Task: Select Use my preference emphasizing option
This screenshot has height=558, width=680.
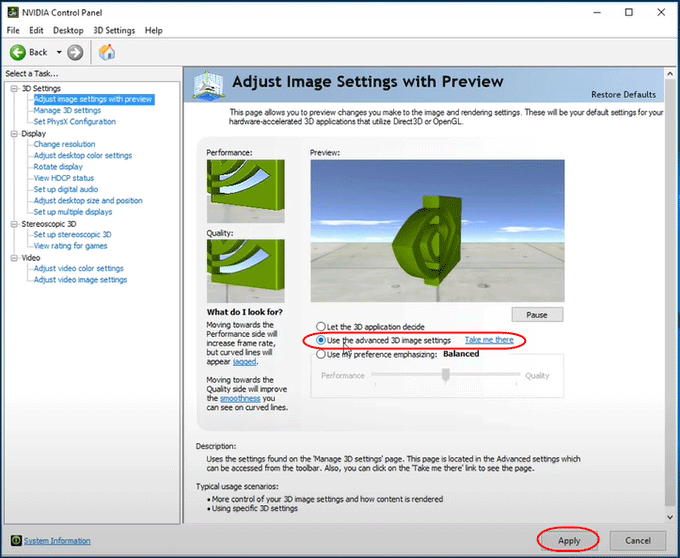Action: pyautogui.click(x=320, y=354)
